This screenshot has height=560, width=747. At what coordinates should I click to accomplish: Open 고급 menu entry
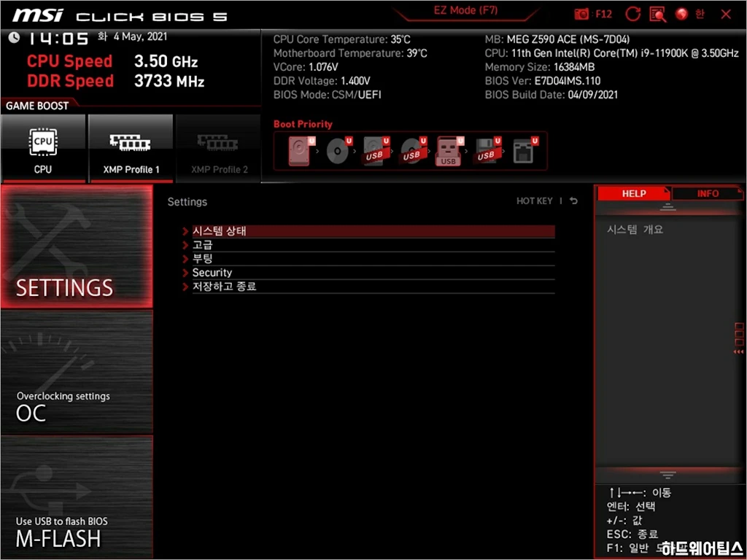click(373, 245)
